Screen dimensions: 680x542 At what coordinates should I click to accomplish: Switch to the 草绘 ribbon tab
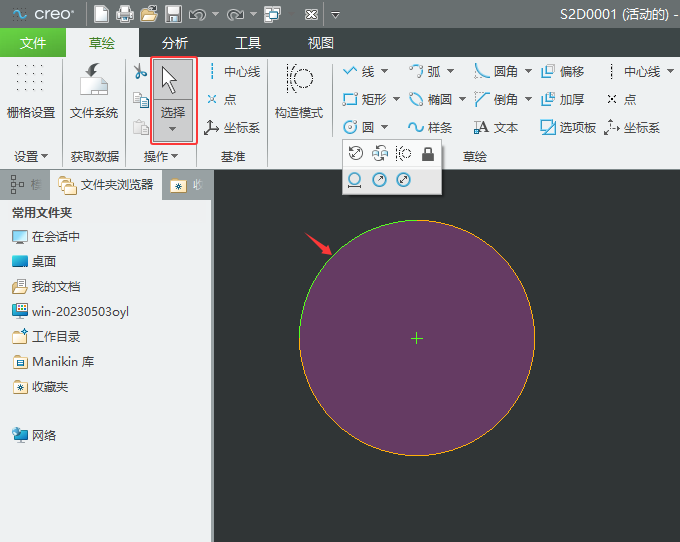point(102,42)
